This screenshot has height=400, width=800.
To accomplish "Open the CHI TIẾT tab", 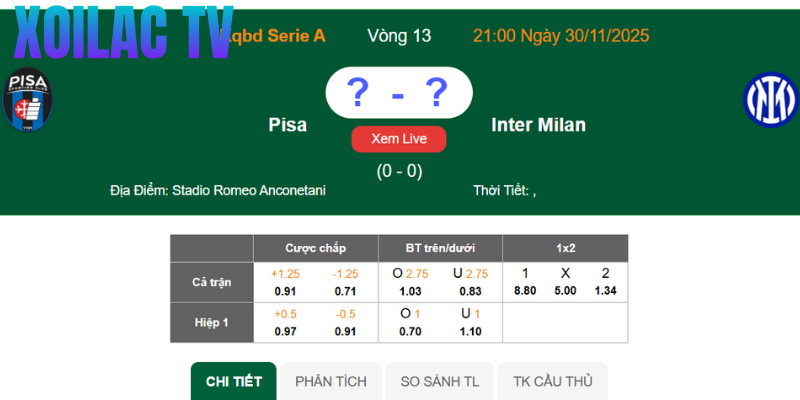I will (x=233, y=381).
